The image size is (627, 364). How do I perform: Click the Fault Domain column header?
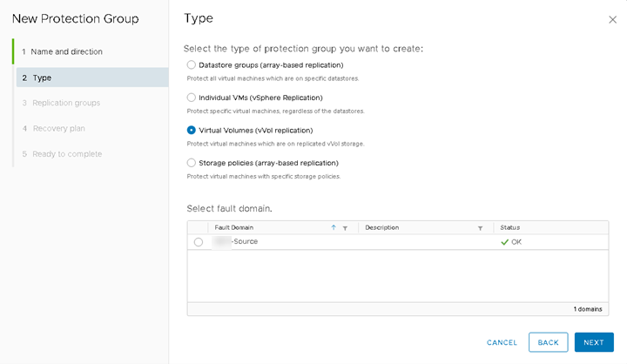(234, 227)
